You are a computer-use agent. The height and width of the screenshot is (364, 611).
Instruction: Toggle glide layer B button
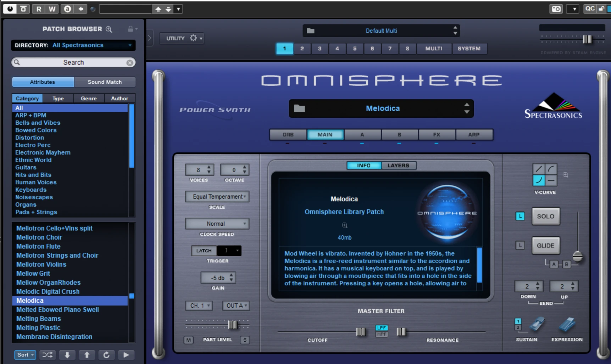[x=567, y=264]
